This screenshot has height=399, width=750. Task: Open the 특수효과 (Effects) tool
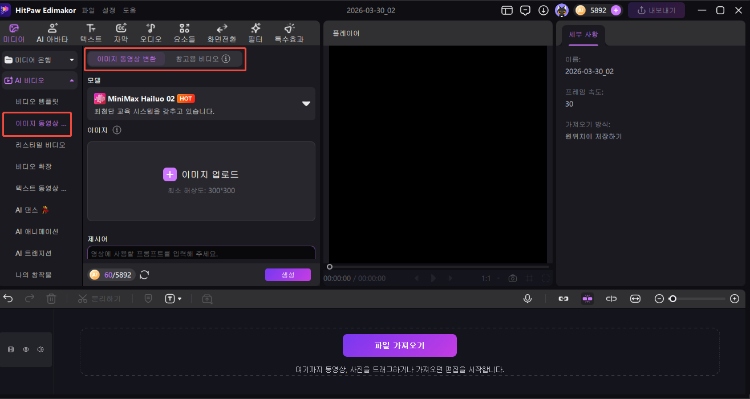coord(289,33)
